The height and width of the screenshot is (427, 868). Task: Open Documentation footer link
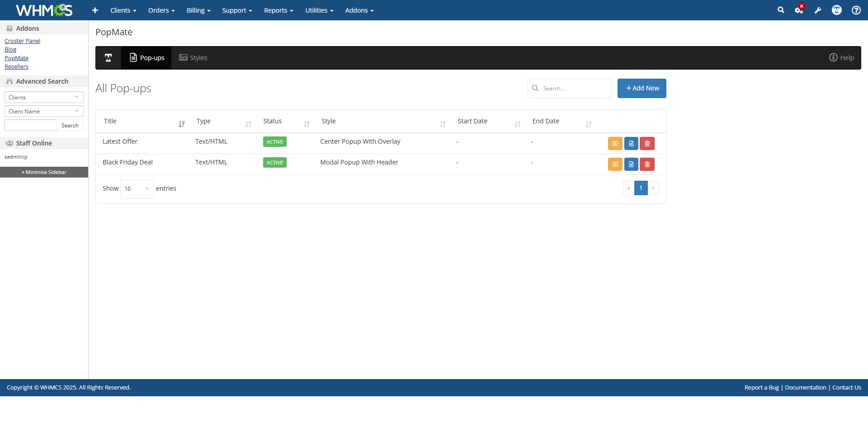pos(806,388)
